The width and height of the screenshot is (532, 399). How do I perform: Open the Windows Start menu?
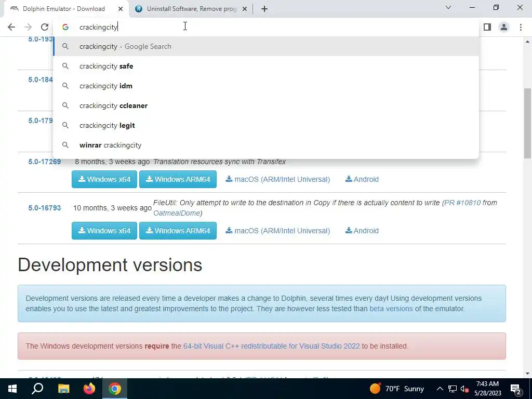[12, 389]
